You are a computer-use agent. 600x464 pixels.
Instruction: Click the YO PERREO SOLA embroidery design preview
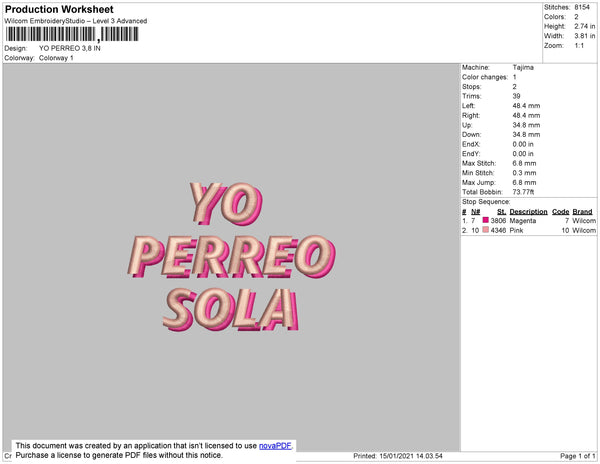click(232, 257)
